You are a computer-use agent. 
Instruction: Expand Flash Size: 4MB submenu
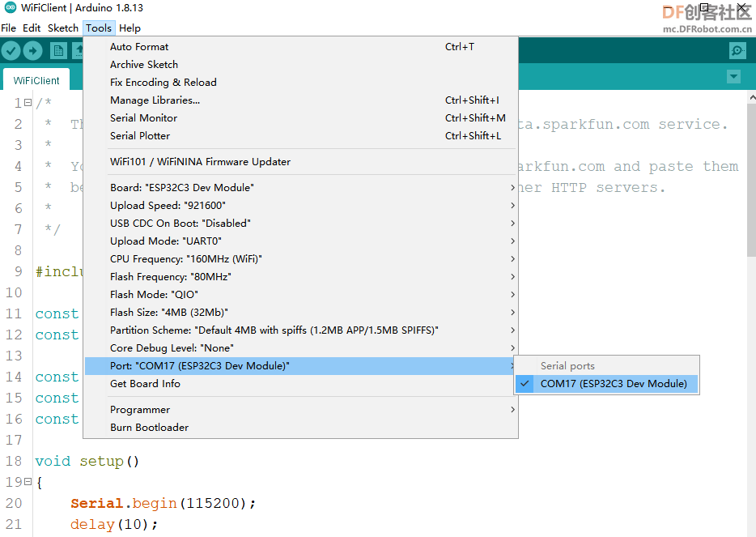300,313
